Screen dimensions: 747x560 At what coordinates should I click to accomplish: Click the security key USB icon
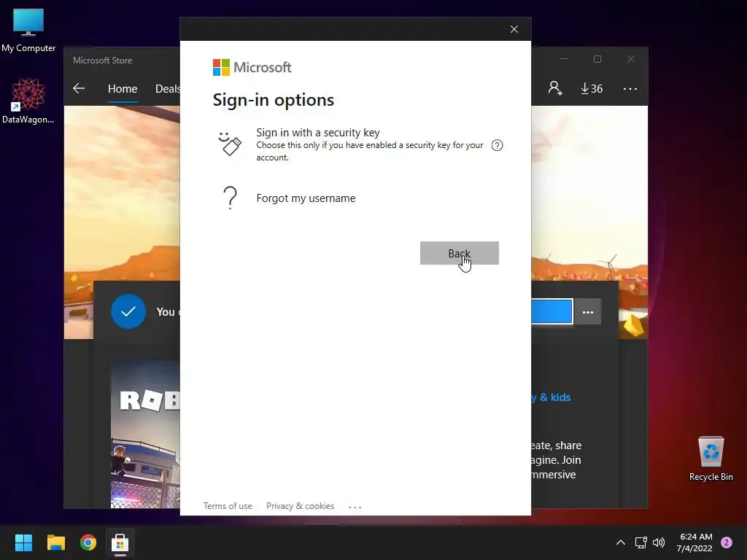[230, 144]
